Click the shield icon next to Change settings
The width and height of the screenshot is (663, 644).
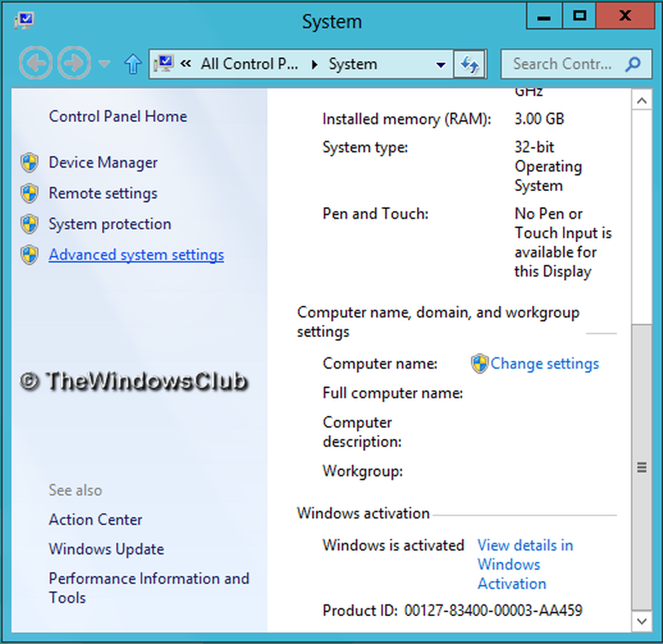click(479, 363)
